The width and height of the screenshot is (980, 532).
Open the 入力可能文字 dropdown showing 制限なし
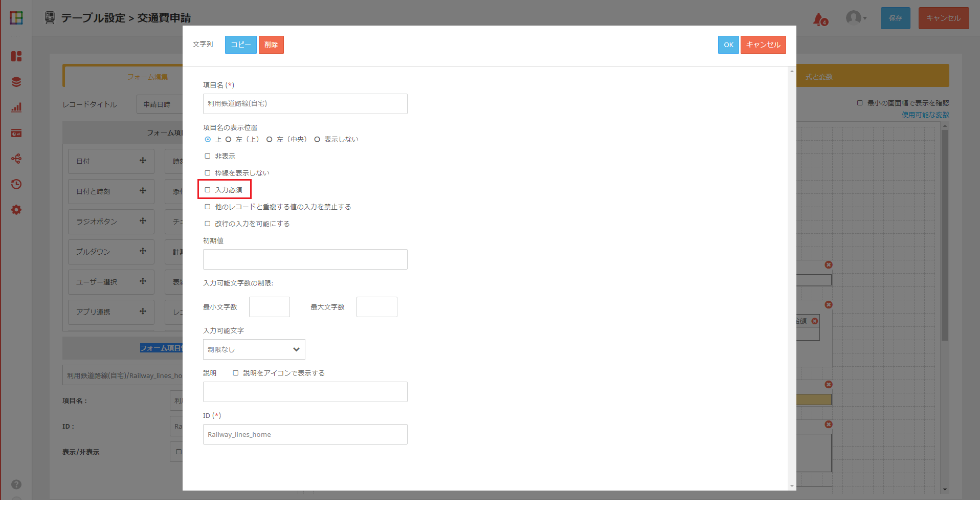point(254,349)
